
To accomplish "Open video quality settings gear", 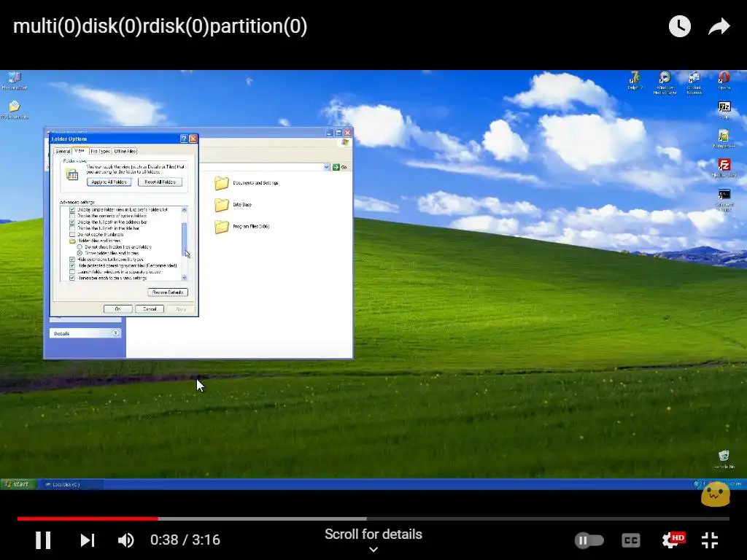I will pyautogui.click(x=673, y=540).
